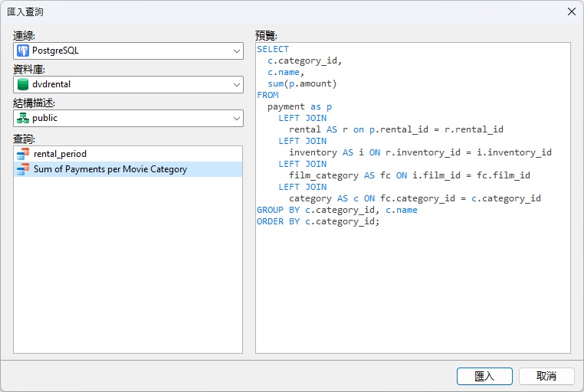The height and width of the screenshot is (392, 584).
Task: Click the FROM keyword in preview
Action: [267, 95]
